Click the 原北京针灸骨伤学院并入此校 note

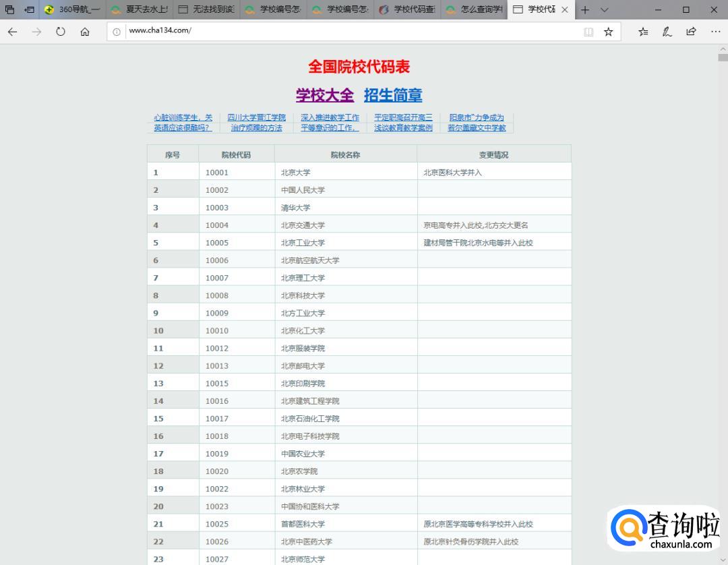471,542
